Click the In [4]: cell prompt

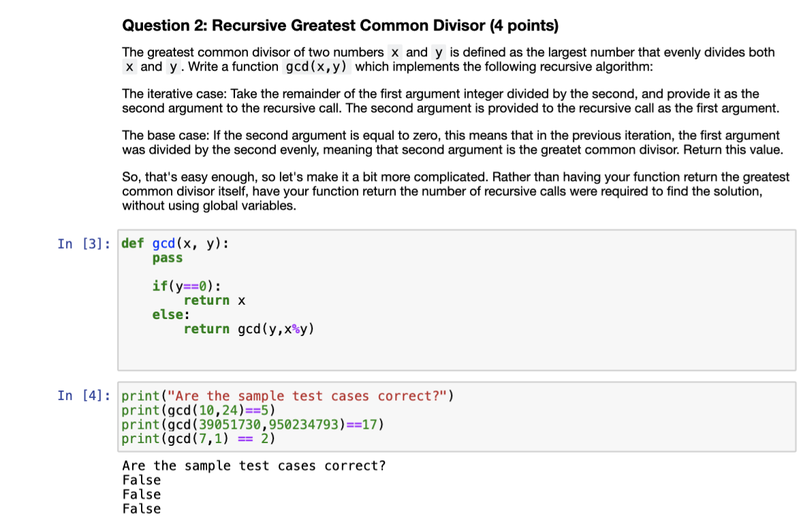pyautogui.click(x=82, y=395)
